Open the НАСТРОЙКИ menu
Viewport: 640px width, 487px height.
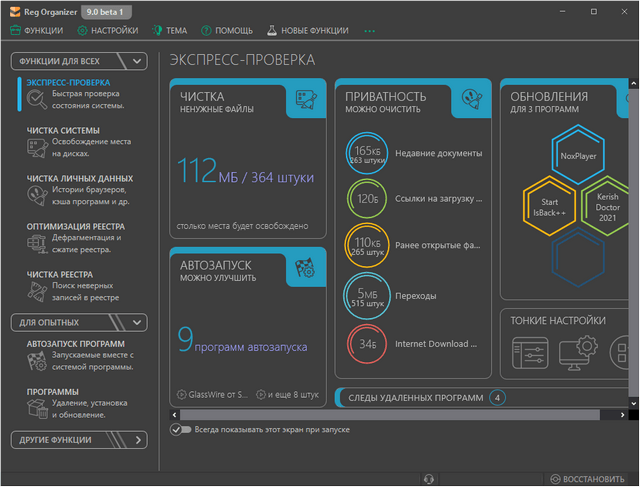[108, 31]
